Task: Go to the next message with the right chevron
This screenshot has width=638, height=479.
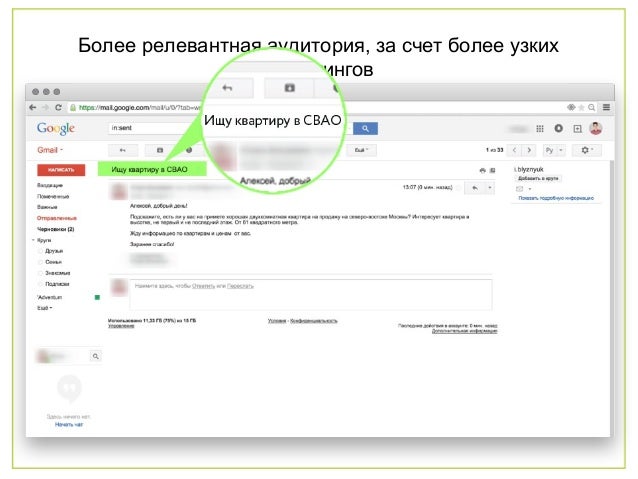Action: (529, 150)
